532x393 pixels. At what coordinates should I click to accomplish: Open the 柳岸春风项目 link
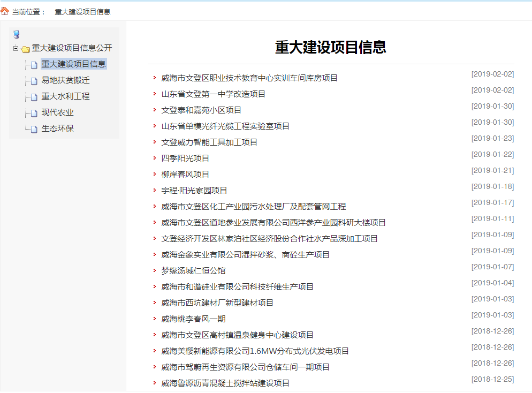[x=185, y=175]
